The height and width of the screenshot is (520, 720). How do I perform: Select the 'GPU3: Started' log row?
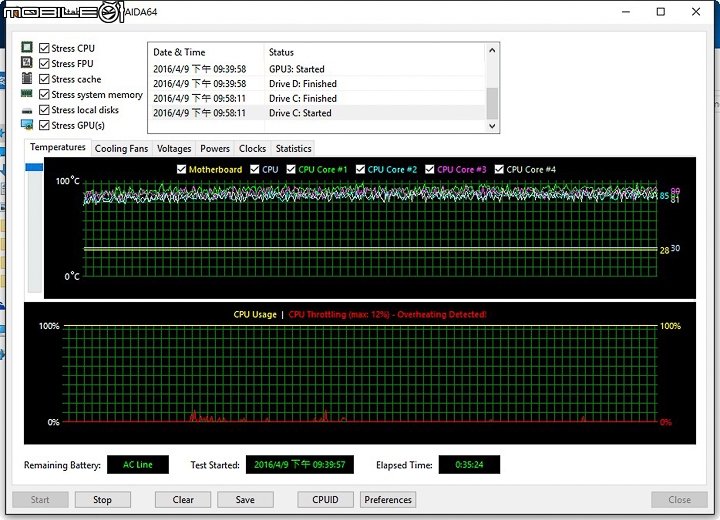[x=316, y=69]
